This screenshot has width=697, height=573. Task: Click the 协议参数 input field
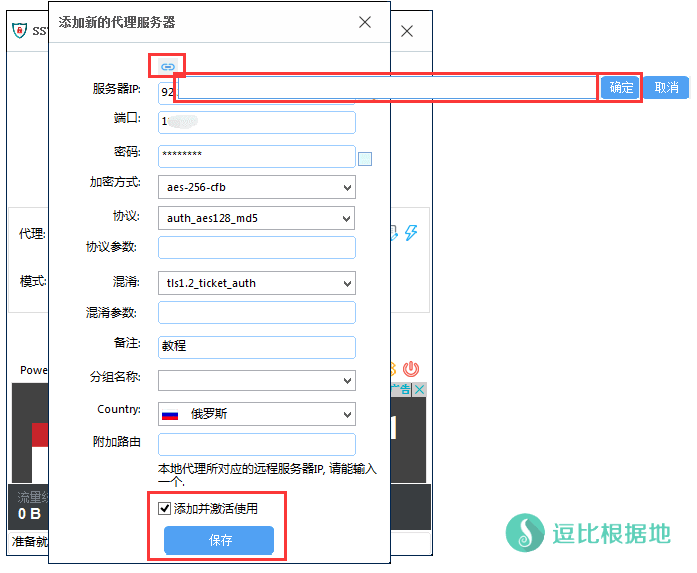click(256, 247)
